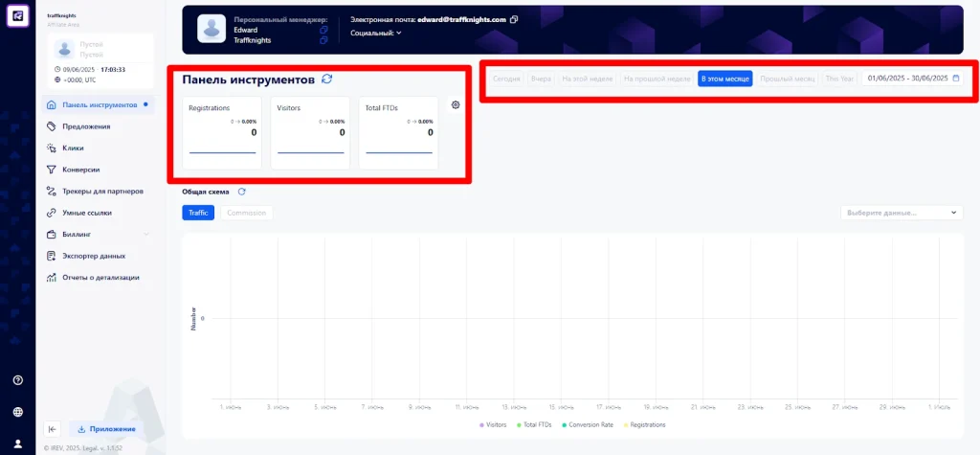The width and height of the screenshot is (980, 455).
Task: Copy manager company Traffknights
Action: point(323,40)
